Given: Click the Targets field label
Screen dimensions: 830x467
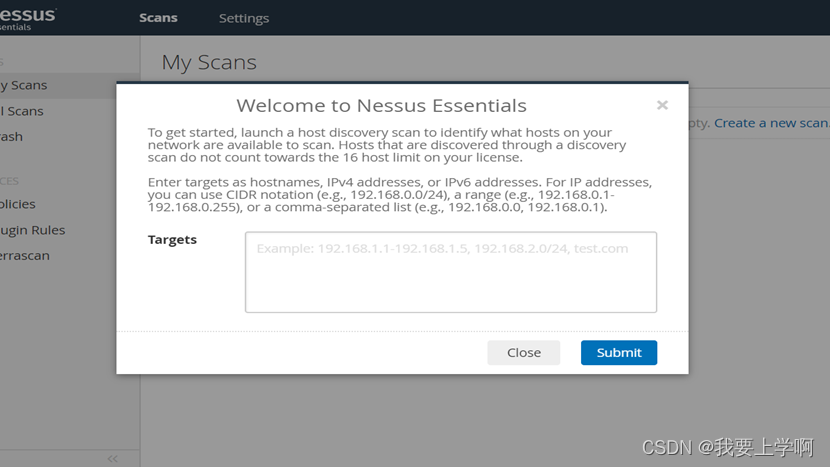Looking at the screenshot, I should [172, 240].
